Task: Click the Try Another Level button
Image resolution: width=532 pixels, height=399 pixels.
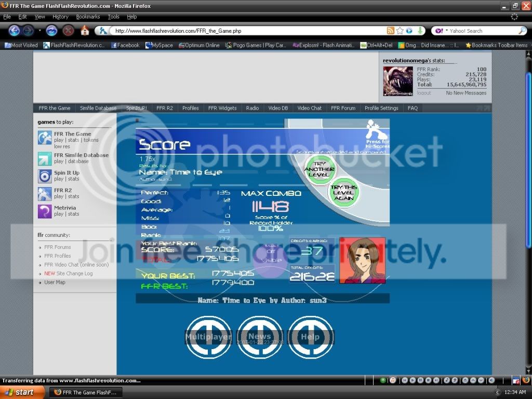Action: [319, 169]
